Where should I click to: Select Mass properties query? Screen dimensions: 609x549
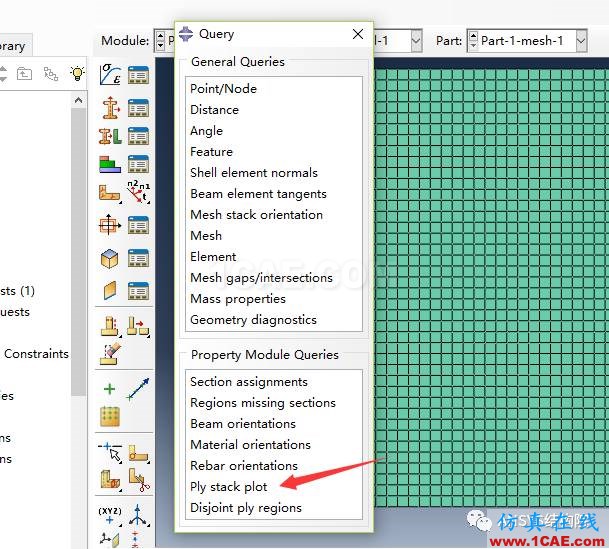[238, 299]
